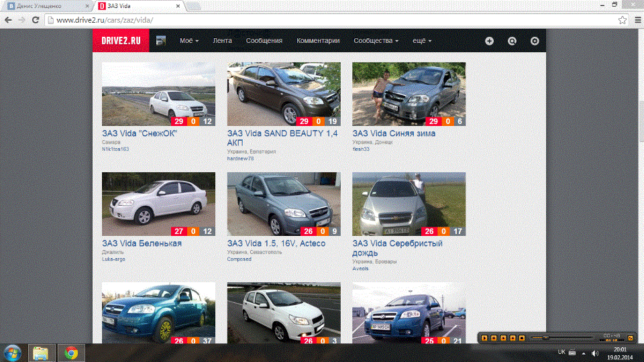Image resolution: width=644 pixels, height=362 pixels.
Task: Stop playback in the mini media player
Action: point(522,338)
